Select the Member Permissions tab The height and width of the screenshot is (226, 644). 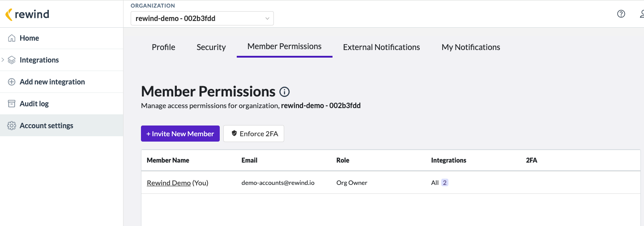coord(285,46)
